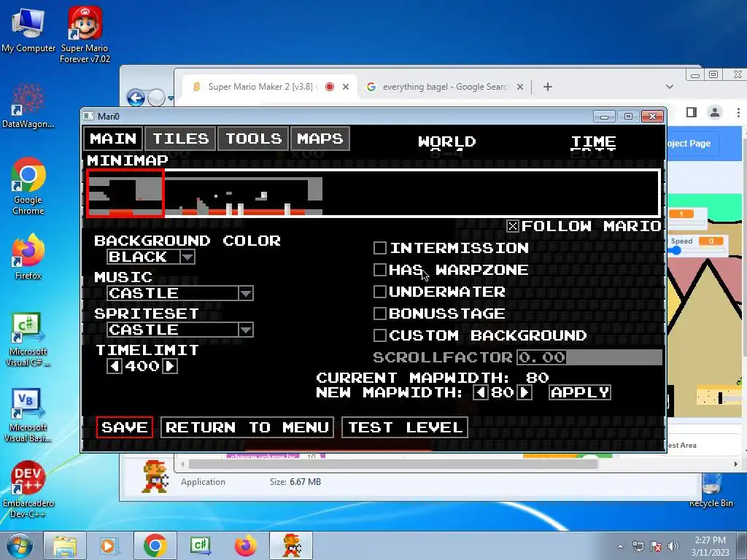Open a new Chrome tab
The height and width of the screenshot is (560, 747).
(548, 87)
